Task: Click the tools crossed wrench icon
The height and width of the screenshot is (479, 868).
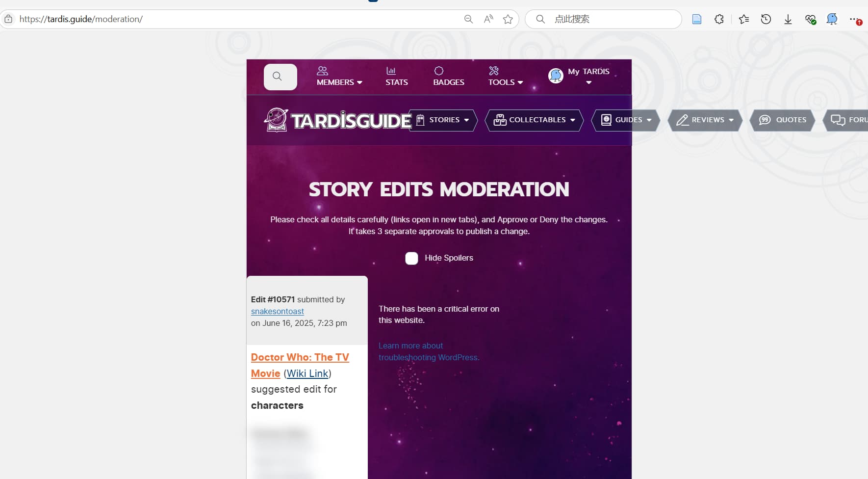Action: pos(494,71)
